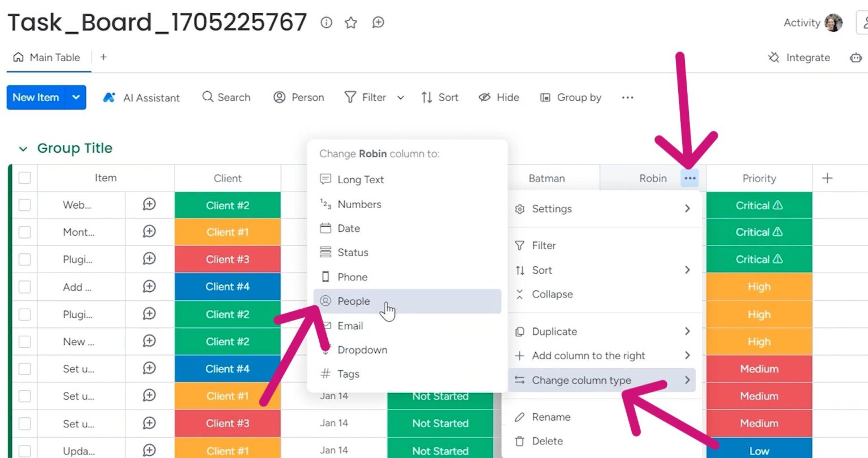Expand the New Item dropdown arrow
This screenshot has height=458, width=868.
click(x=76, y=97)
